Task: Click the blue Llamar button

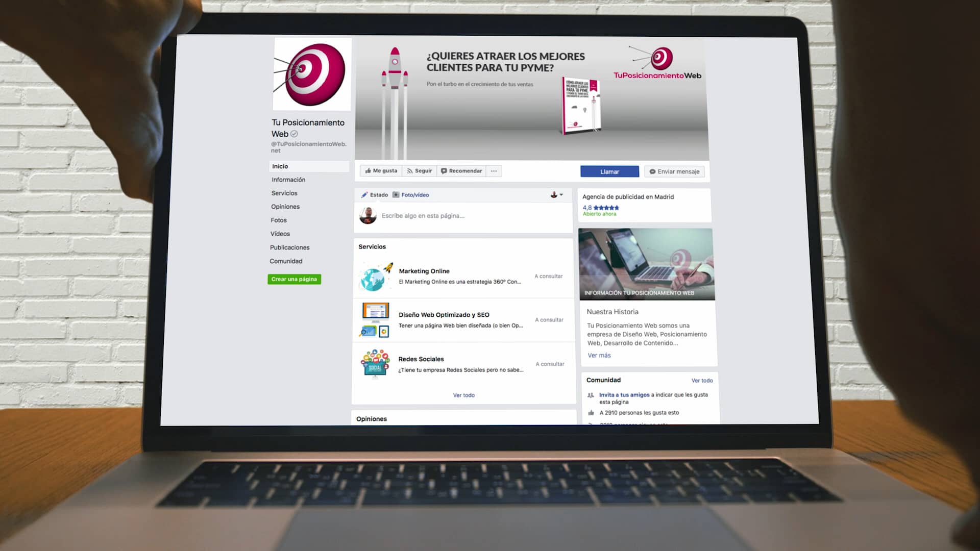Action: [609, 171]
